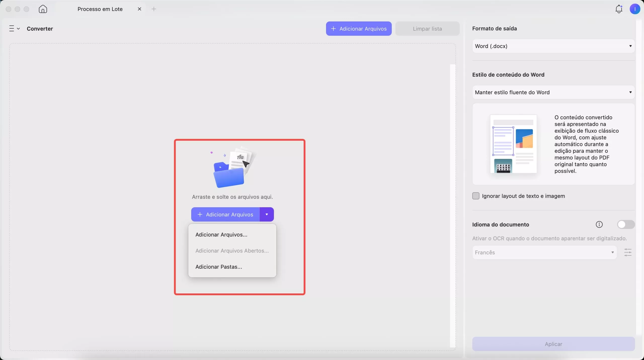Click the file list vertical scrollbar
Screen dimensions: 644x360
[453, 205]
